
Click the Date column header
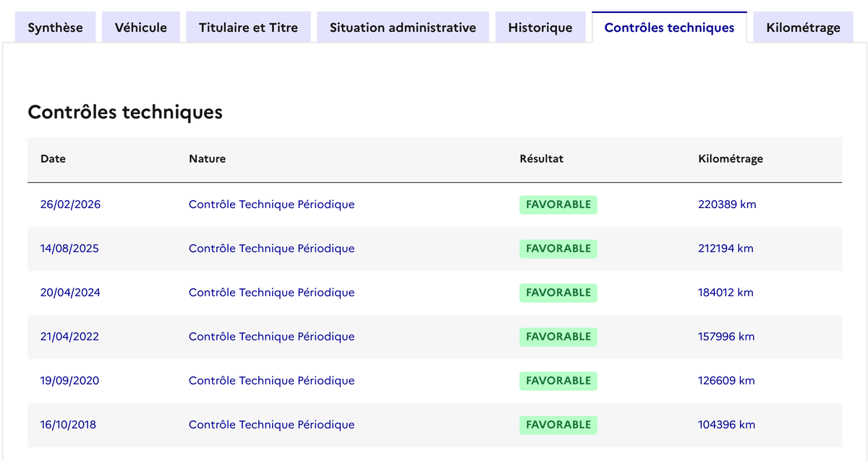point(53,159)
